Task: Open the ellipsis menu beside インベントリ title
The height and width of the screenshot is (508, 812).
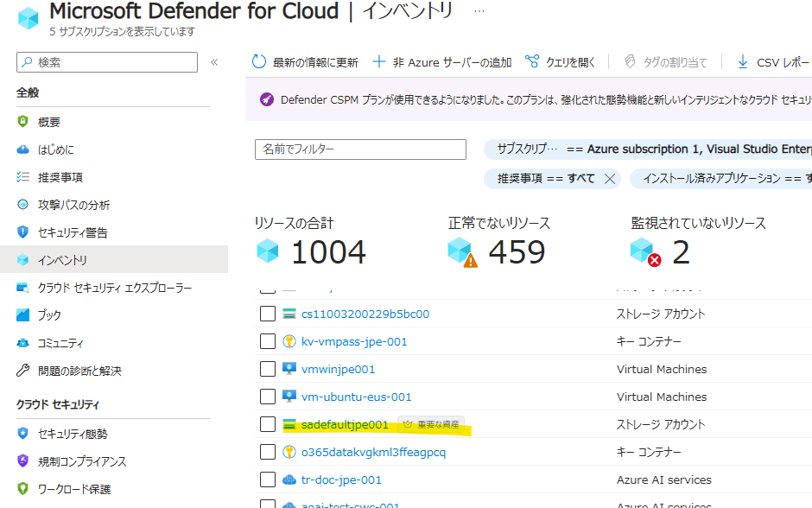Action: 479,11
